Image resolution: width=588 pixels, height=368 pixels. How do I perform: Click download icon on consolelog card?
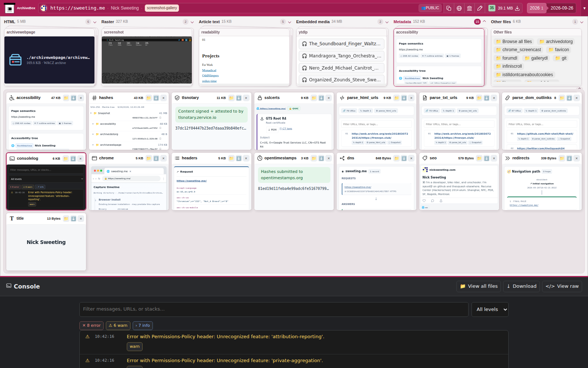tap(73, 159)
